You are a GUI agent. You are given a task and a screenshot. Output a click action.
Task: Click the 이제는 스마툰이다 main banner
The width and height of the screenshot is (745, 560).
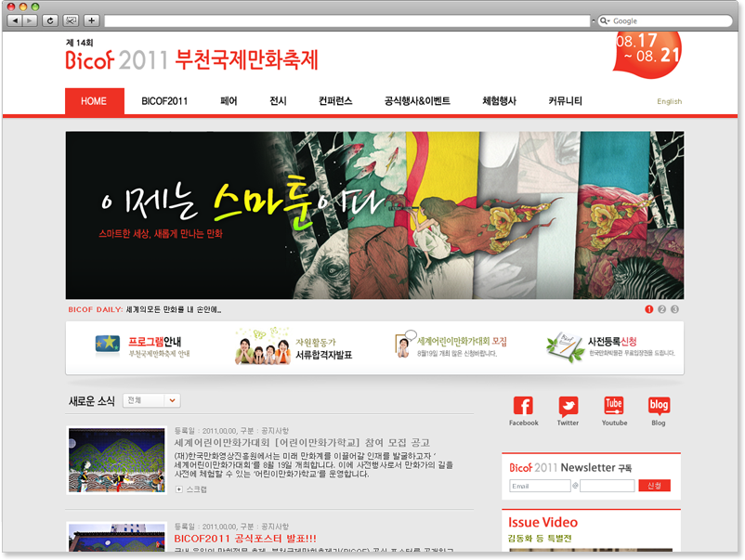click(x=374, y=215)
